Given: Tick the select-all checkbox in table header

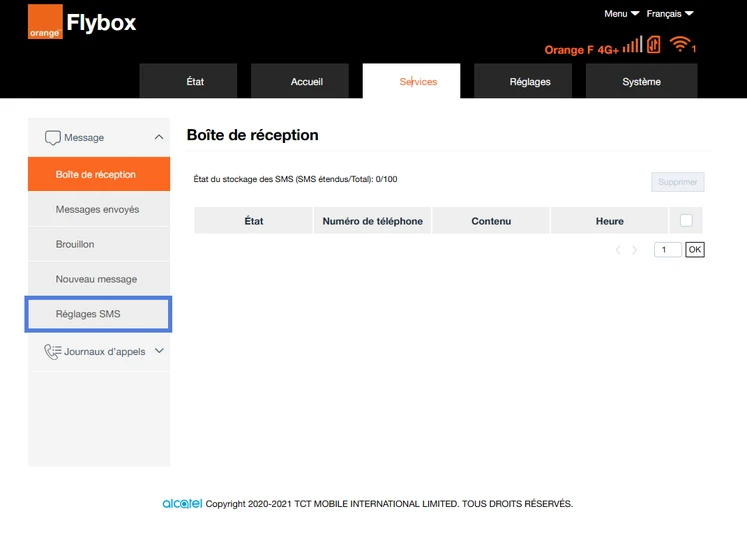Looking at the screenshot, I should (686, 221).
